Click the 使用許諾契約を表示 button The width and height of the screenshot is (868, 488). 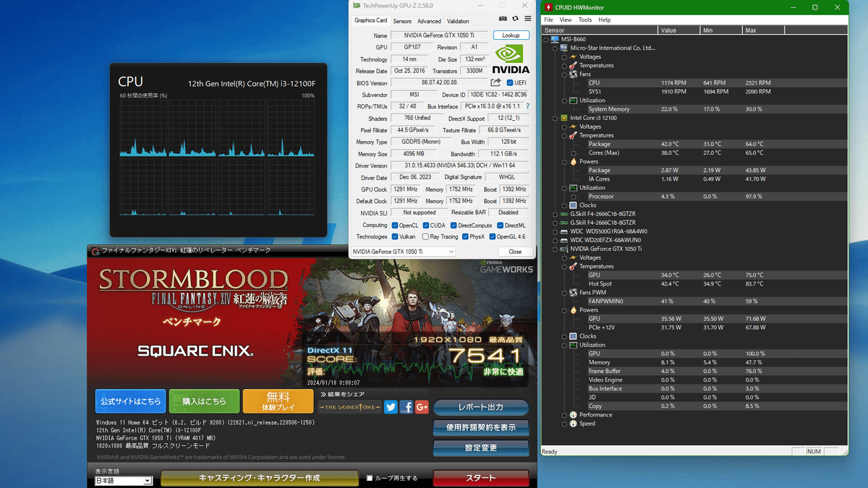click(481, 427)
